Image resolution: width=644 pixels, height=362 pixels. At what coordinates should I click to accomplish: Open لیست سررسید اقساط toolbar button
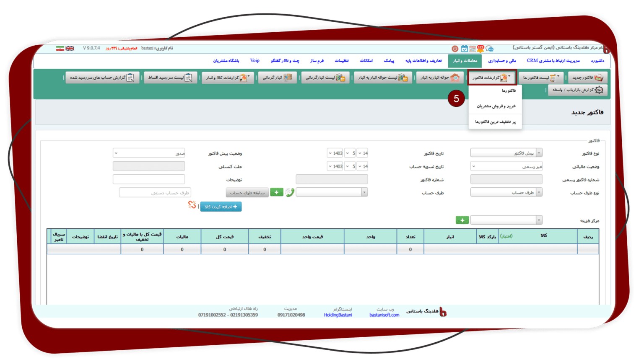[x=170, y=78]
